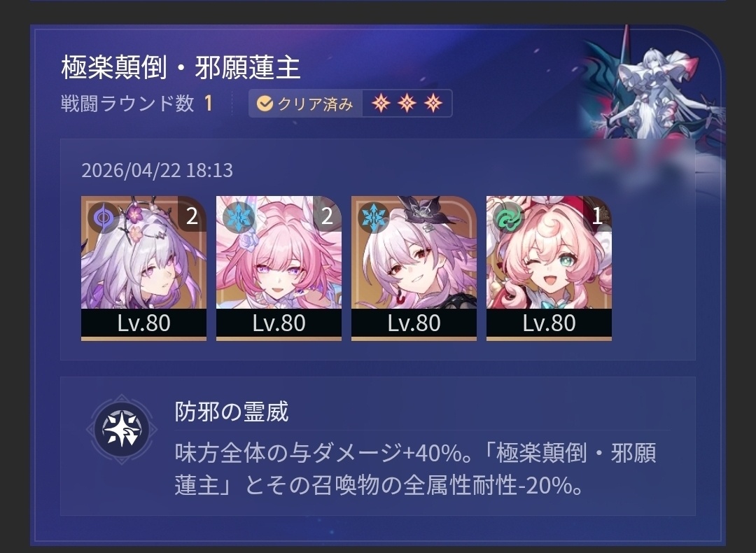The width and height of the screenshot is (756, 553).
Task: Click the eidolon number 1 badge on fourth character
Action: click(597, 216)
